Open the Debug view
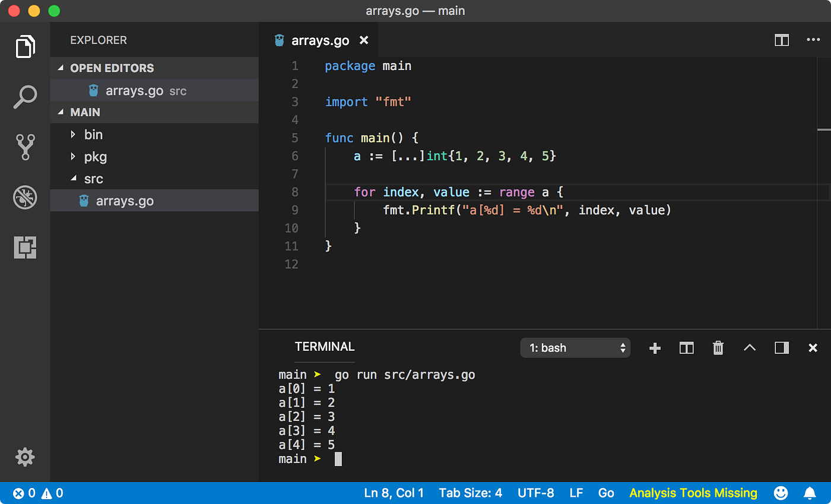Viewport: 831px width, 504px height. [x=25, y=197]
